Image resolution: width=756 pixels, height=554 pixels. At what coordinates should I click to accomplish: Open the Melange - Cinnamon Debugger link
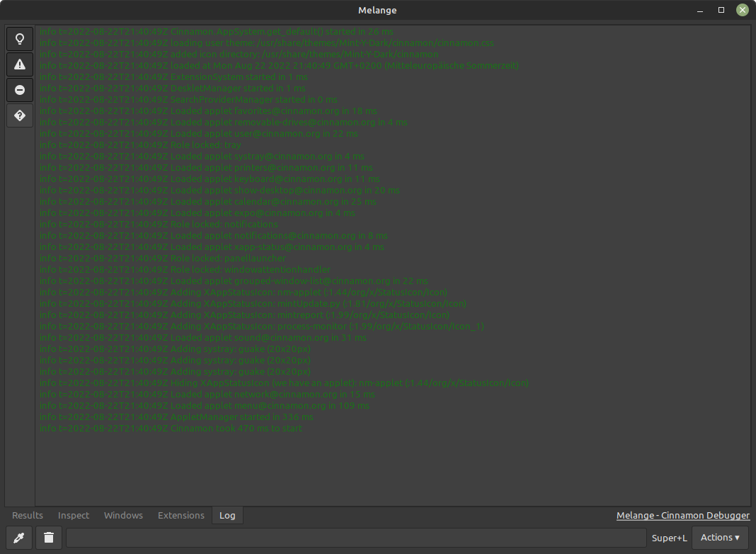click(682, 516)
